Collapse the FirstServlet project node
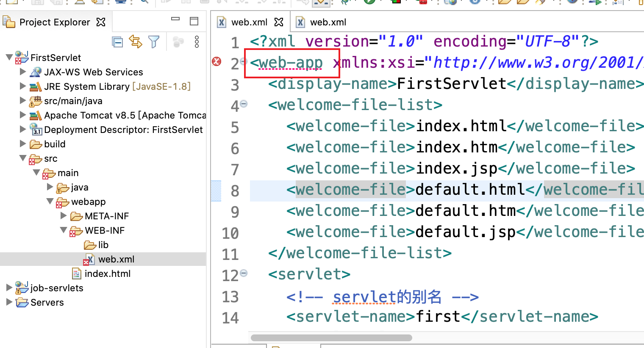This screenshot has height=348, width=644. (x=9, y=57)
